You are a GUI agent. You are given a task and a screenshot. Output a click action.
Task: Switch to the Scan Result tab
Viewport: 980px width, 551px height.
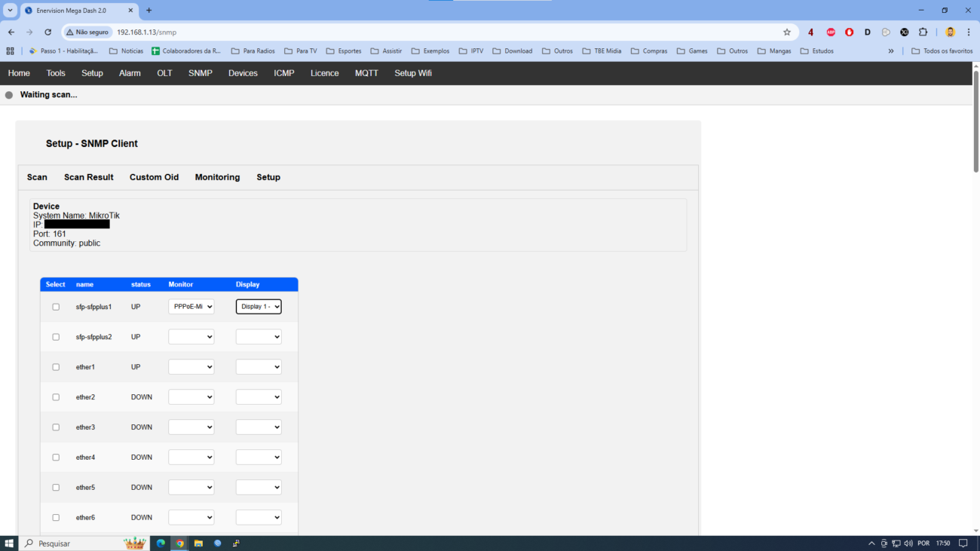(88, 177)
